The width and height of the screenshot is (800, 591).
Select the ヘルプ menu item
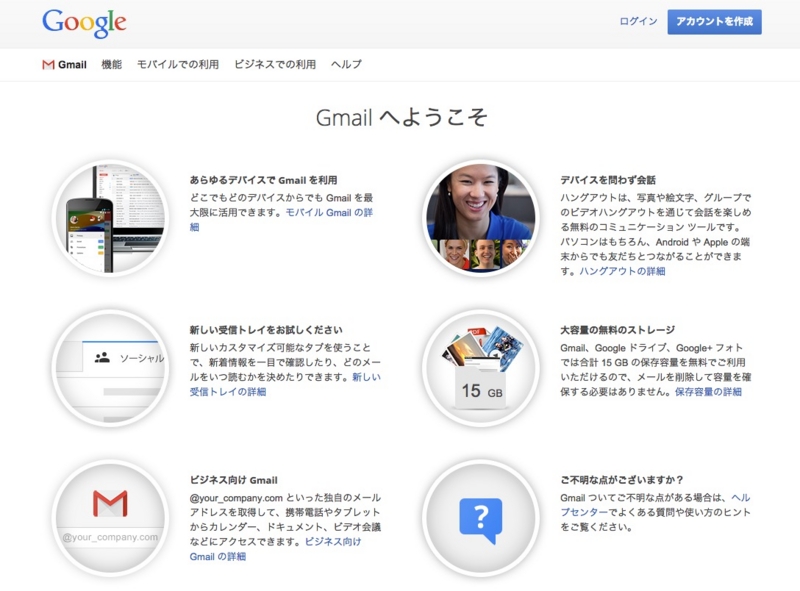(x=346, y=64)
